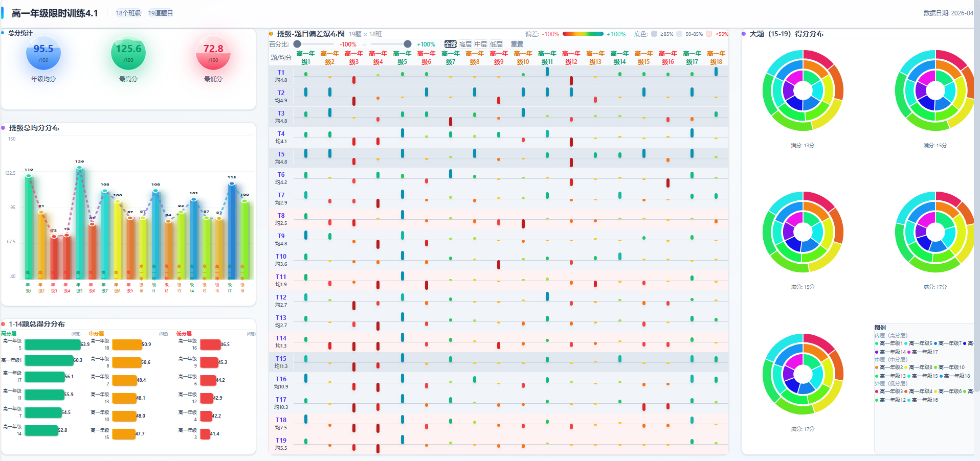Toggle the 高层 tier filter

pyautogui.click(x=465, y=44)
